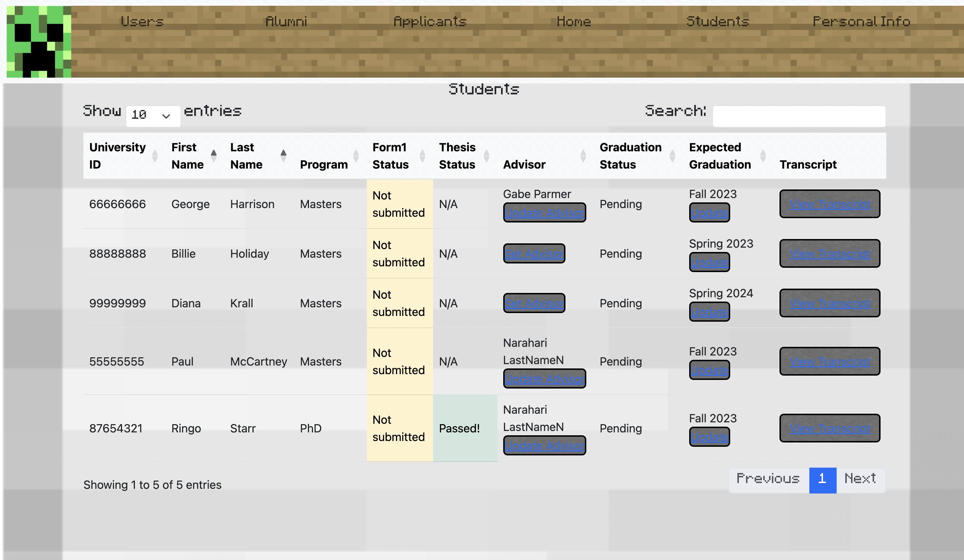The height and width of the screenshot is (560, 964).
Task: Go to Previous page of entries
Action: [769, 480]
